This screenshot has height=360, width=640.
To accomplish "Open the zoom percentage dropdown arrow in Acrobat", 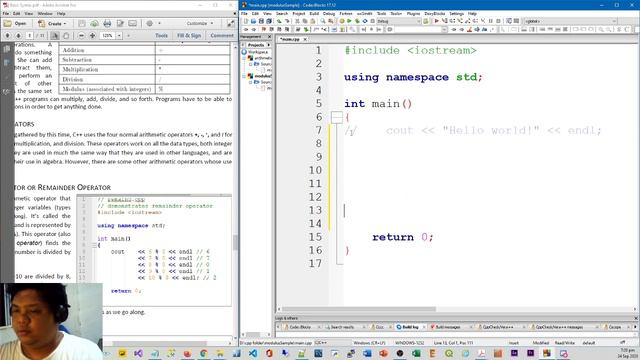I will click(x=119, y=36).
